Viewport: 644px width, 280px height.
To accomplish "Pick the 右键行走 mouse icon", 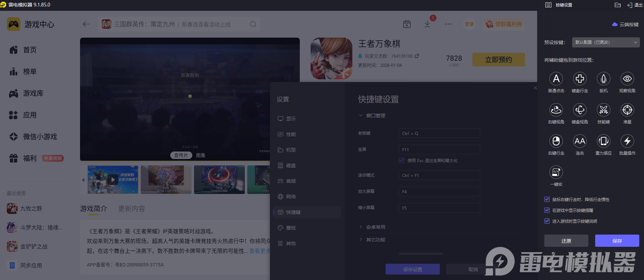I will click(x=556, y=141).
